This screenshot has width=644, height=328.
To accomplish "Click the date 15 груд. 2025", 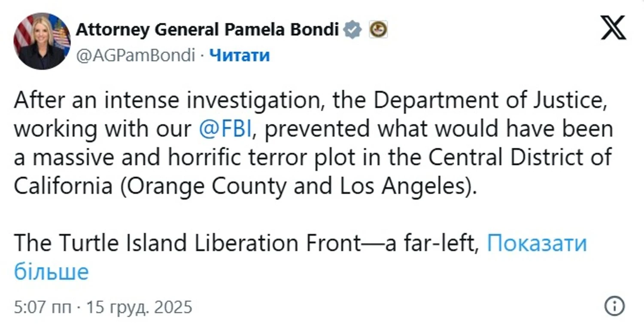I will [x=139, y=307].
